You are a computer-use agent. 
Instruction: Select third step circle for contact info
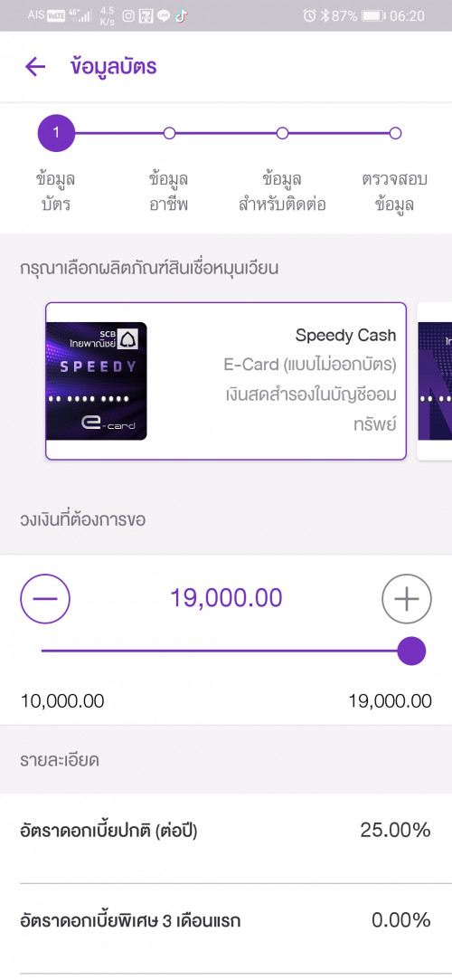282,133
